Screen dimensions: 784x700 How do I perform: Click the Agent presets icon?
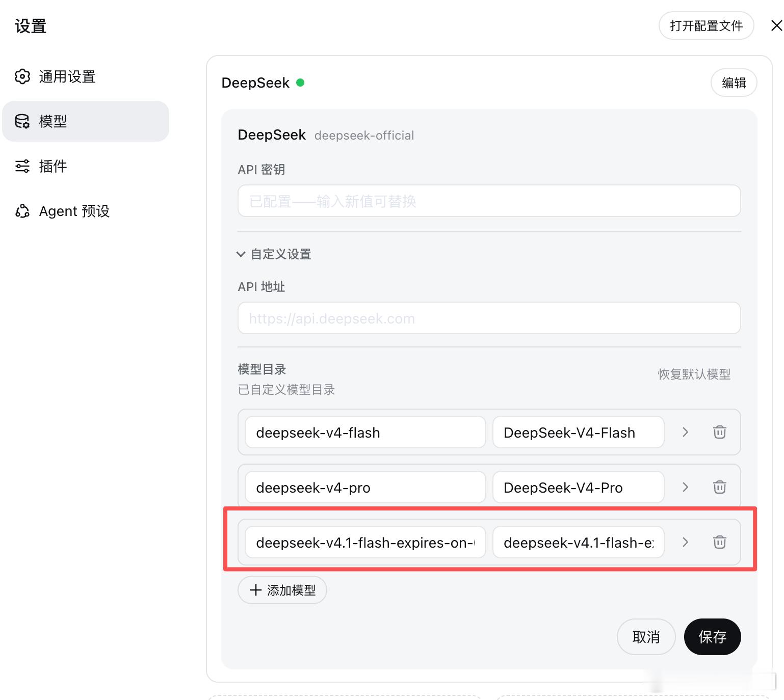pyautogui.click(x=22, y=211)
